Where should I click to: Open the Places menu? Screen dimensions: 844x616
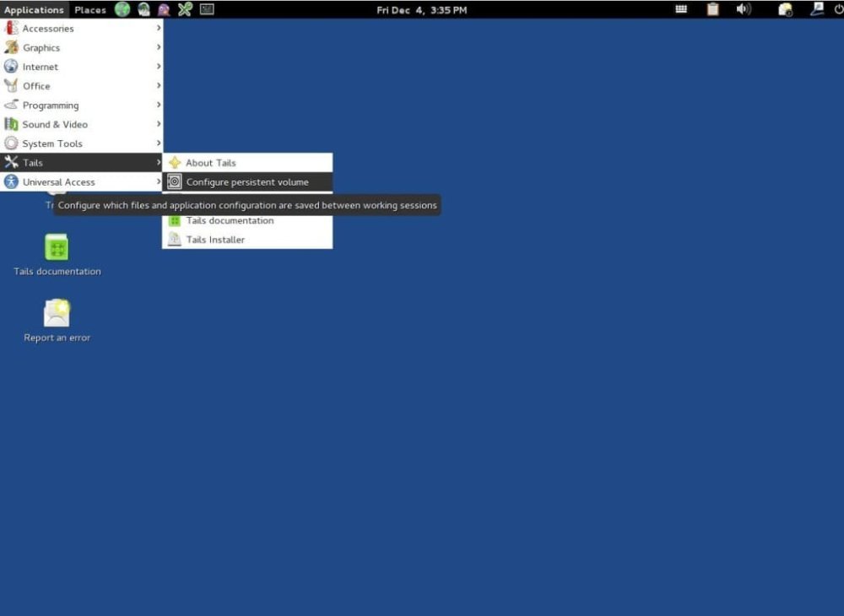pyautogui.click(x=90, y=9)
